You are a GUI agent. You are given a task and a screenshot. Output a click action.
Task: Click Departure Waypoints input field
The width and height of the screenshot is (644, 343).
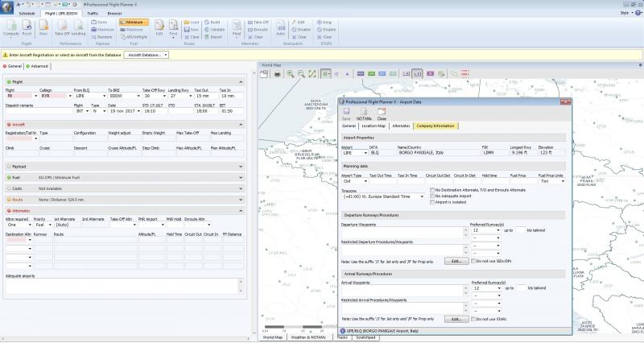point(405,233)
